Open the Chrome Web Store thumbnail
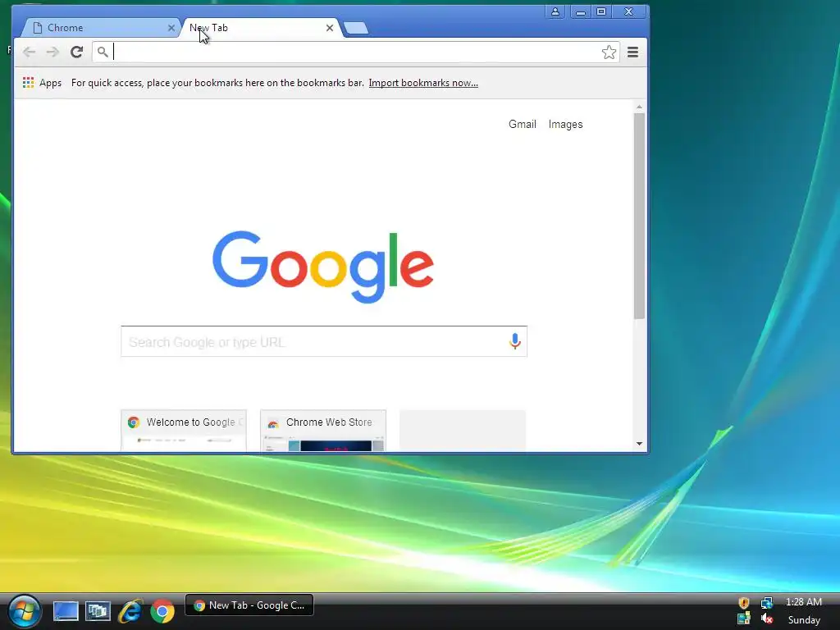Viewport: 840px width, 630px height. pyautogui.click(x=323, y=431)
